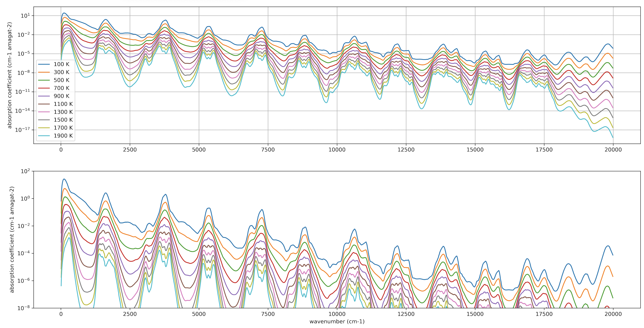Click the bottom plot y-axis absorption coefficient label

(x=12, y=239)
